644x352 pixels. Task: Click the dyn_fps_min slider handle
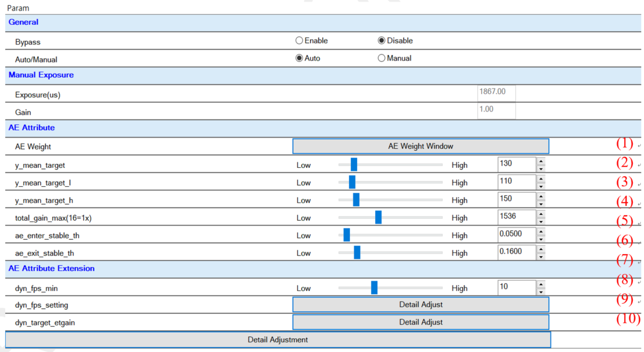(374, 287)
